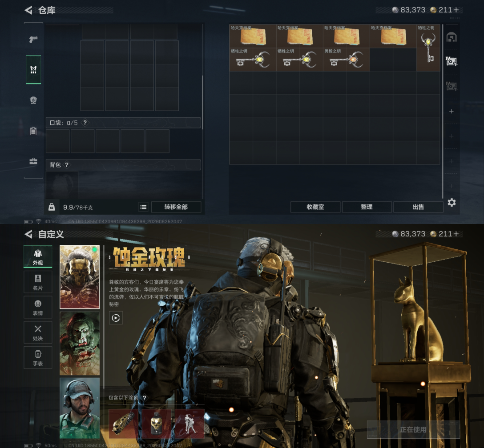Click the first empty pocket slot
The width and height of the screenshot is (484, 448).
tap(58, 141)
